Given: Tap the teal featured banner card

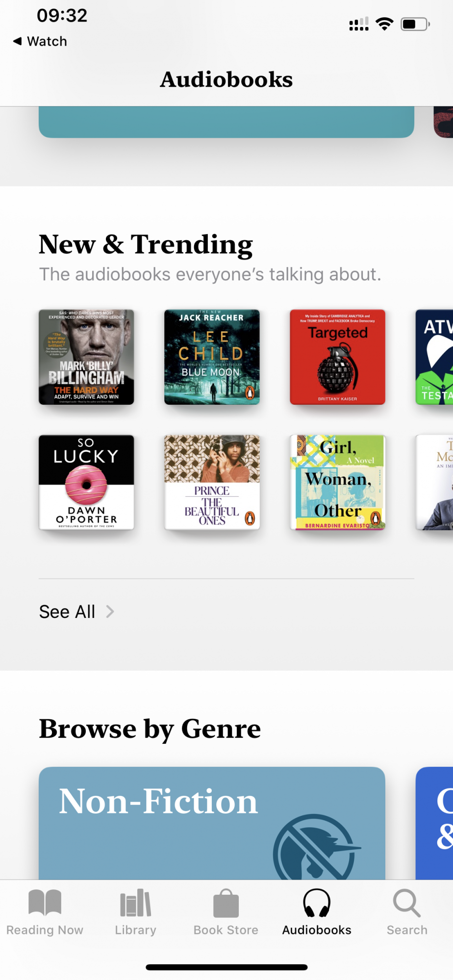Looking at the screenshot, I should (x=226, y=122).
